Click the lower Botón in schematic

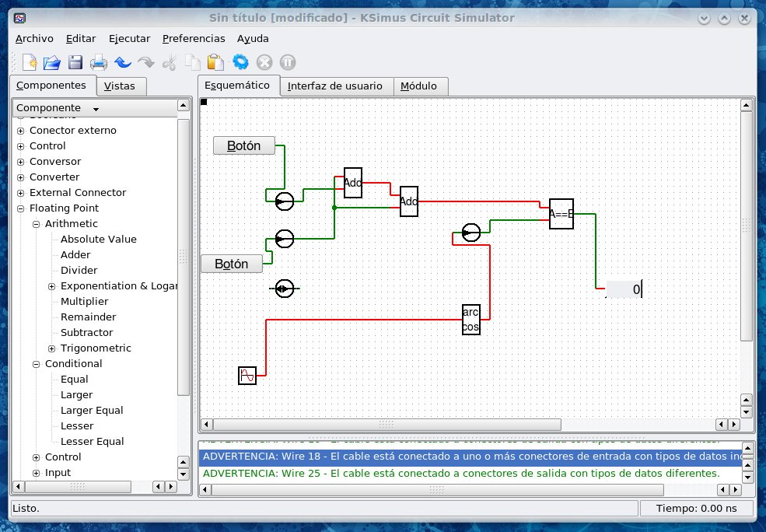(x=232, y=264)
